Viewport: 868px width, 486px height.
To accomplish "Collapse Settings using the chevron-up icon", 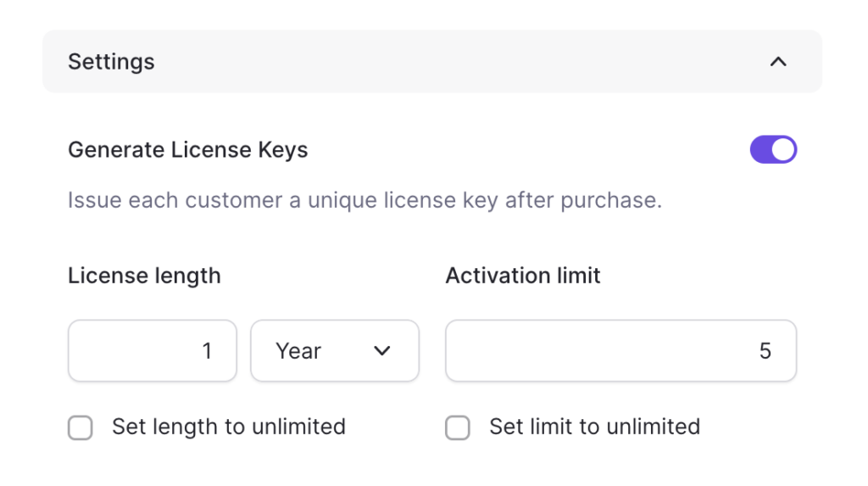I will click(x=778, y=62).
